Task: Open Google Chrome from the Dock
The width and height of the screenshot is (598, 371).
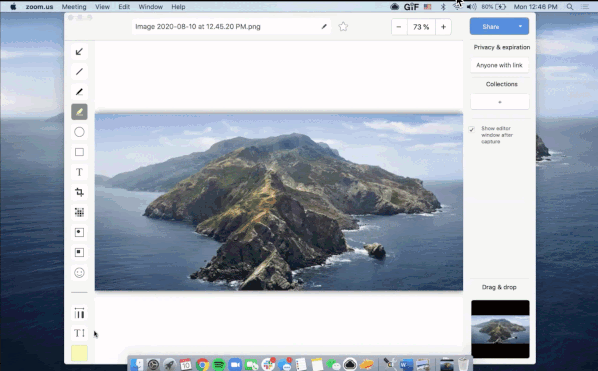Action: [203, 365]
